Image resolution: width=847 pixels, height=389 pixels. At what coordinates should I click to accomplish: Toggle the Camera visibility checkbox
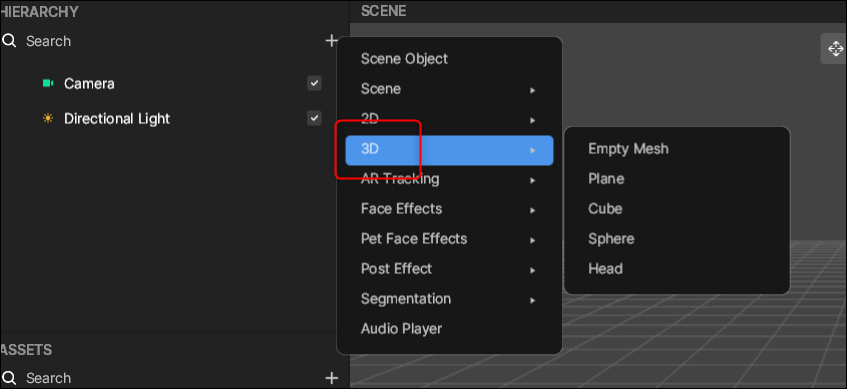(x=314, y=83)
